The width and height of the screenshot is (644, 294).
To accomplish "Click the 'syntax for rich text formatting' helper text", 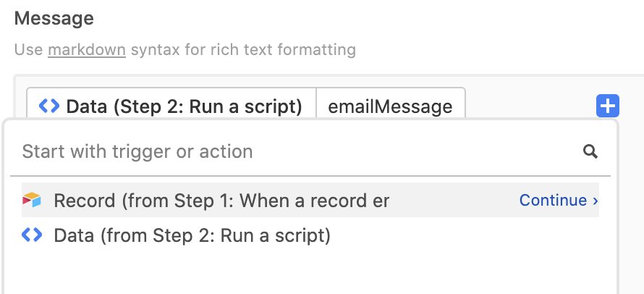I will (243, 50).
